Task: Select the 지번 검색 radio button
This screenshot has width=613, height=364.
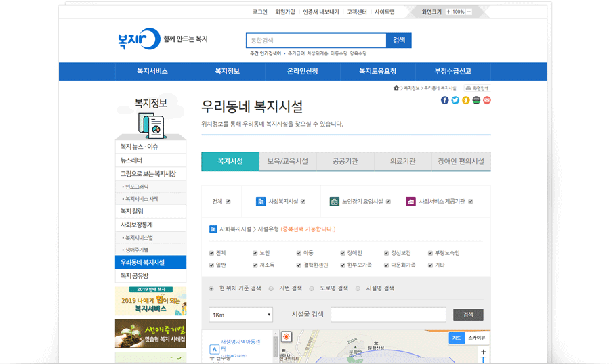Action: point(271,289)
